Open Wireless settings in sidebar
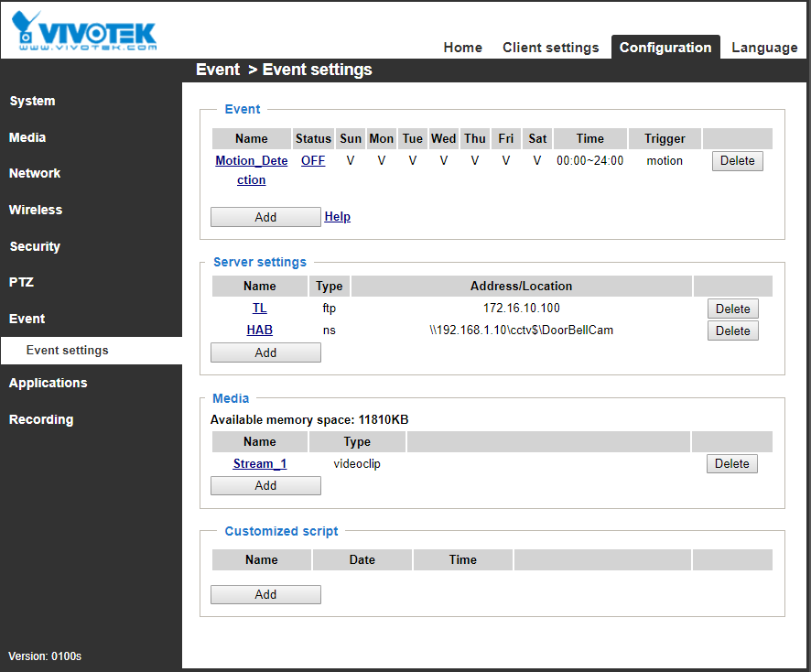The image size is (811, 672). coord(36,210)
